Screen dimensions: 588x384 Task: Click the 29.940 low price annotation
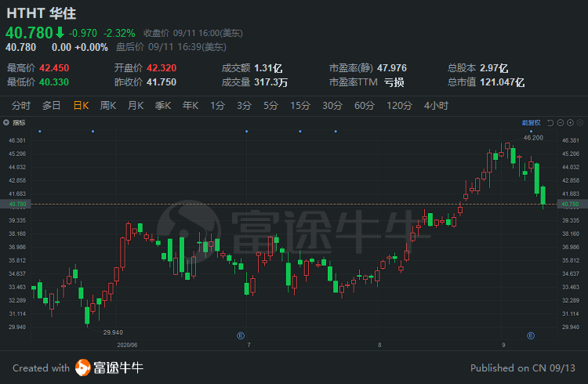click(x=113, y=332)
